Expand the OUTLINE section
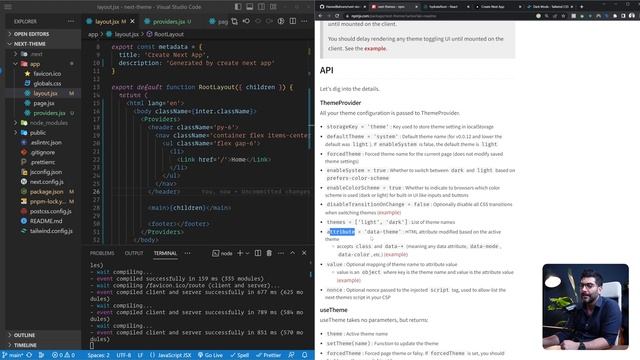This screenshot has height=360, width=640. pos(24,335)
